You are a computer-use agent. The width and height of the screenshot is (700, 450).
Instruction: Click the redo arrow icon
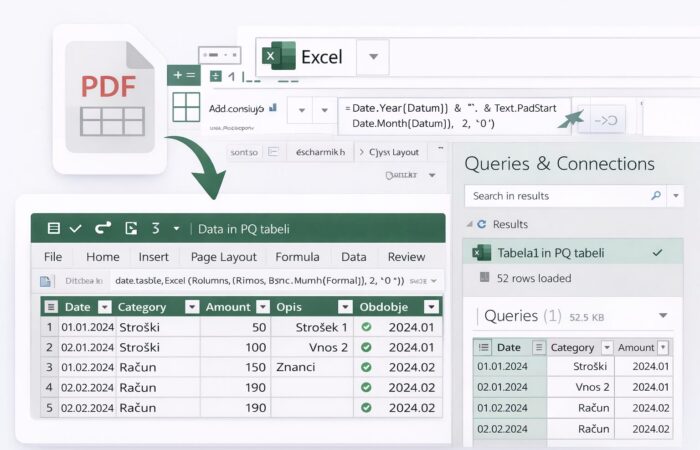(103, 228)
